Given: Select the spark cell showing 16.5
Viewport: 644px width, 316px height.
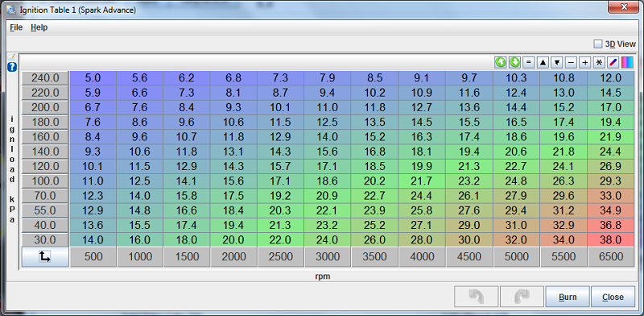Looking at the screenshot, I should tap(516, 123).
